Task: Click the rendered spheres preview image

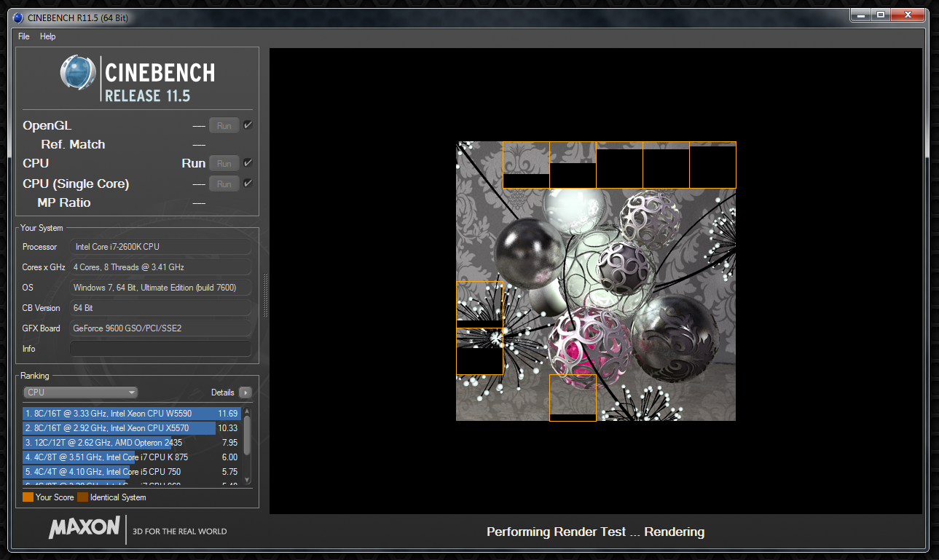Action: (x=596, y=281)
